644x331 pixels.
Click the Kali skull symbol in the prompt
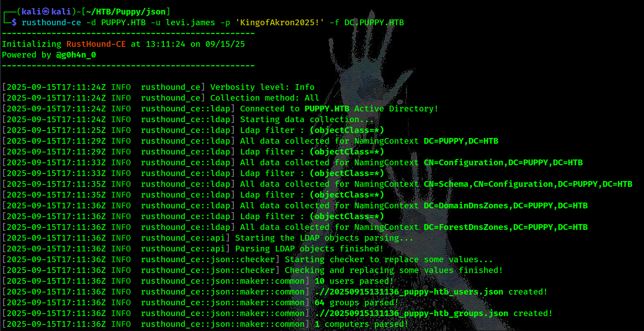tap(46, 12)
